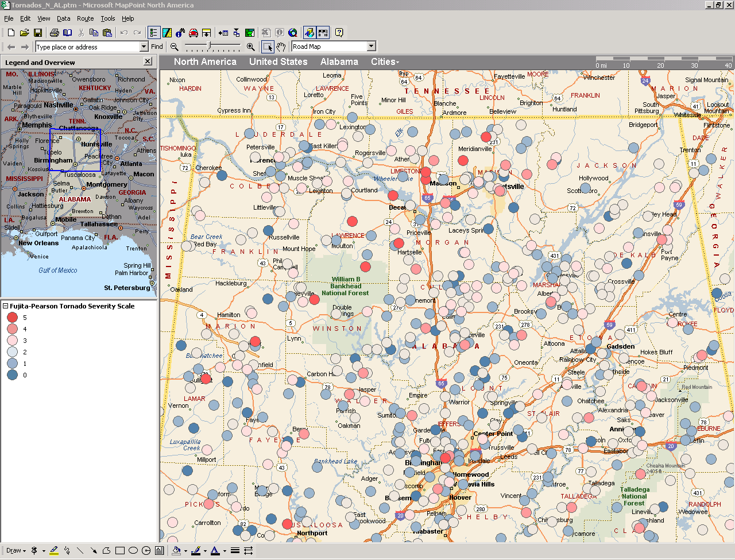Click the Alabama breadcrumb link
Viewport: 735px width, 560px height.
click(x=339, y=62)
